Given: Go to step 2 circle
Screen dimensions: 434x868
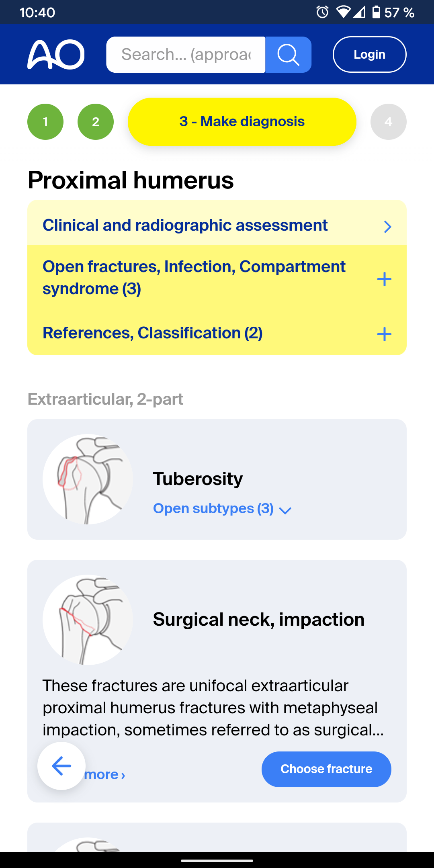Looking at the screenshot, I should [x=96, y=122].
